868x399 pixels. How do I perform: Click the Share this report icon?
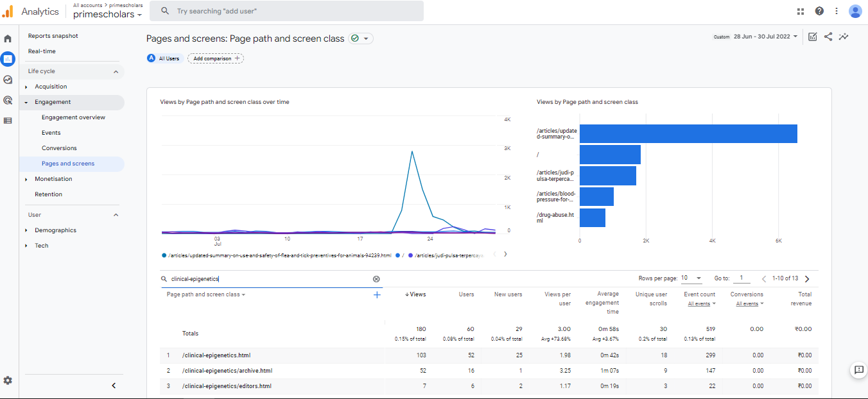click(x=828, y=37)
